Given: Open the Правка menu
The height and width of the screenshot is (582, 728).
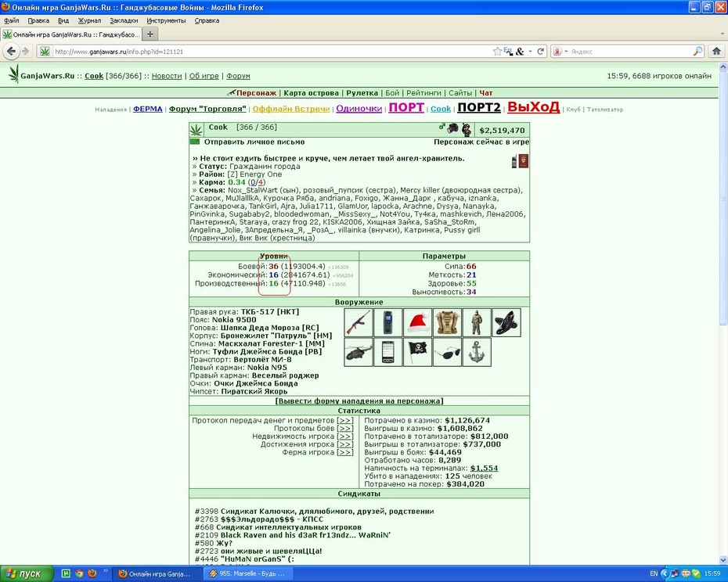Looking at the screenshot, I should coord(38,20).
